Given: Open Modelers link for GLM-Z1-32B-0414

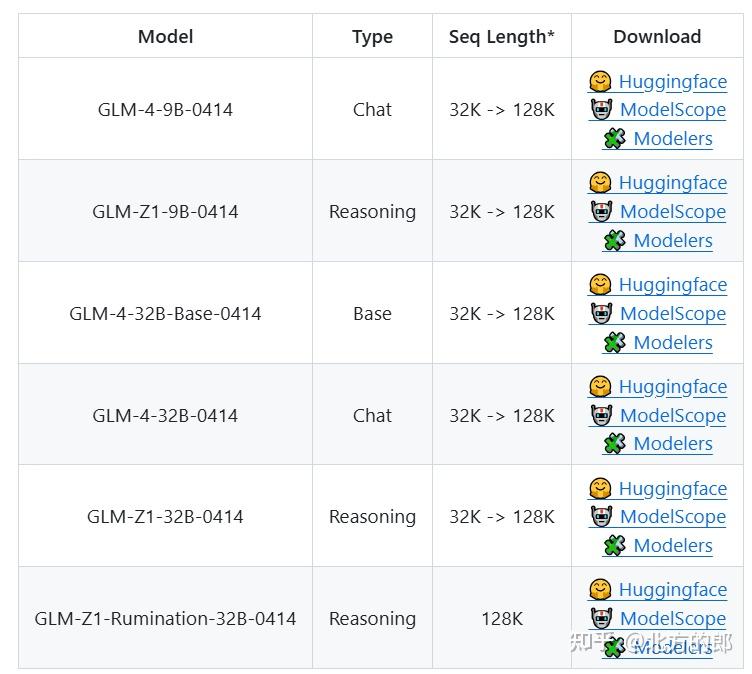Looking at the screenshot, I should pyautogui.click(x=672, y=545).
